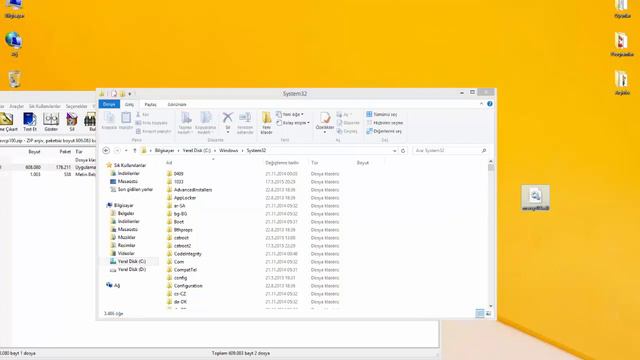Screen dimensions: 640x360
Task: Click the Değiştirme tarihi column header
Action: coord(282,163)
